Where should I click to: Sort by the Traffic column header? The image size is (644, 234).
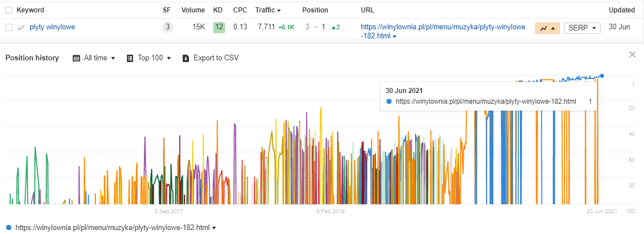(x=268, y=10)
